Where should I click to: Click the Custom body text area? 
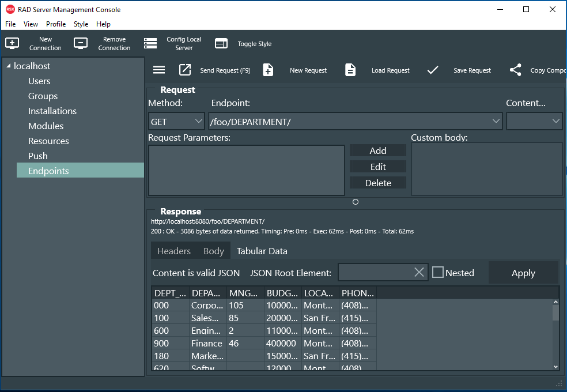coord(487,169)
